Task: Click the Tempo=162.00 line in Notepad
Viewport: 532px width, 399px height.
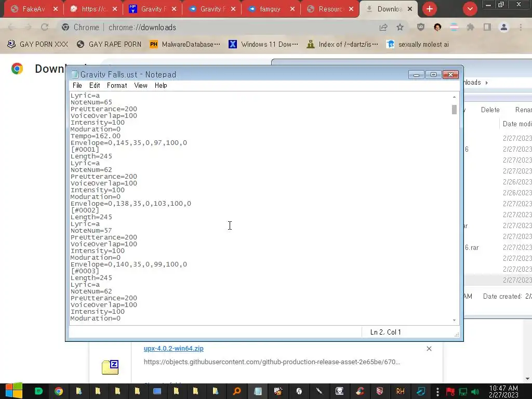Action: click(96, 136)
